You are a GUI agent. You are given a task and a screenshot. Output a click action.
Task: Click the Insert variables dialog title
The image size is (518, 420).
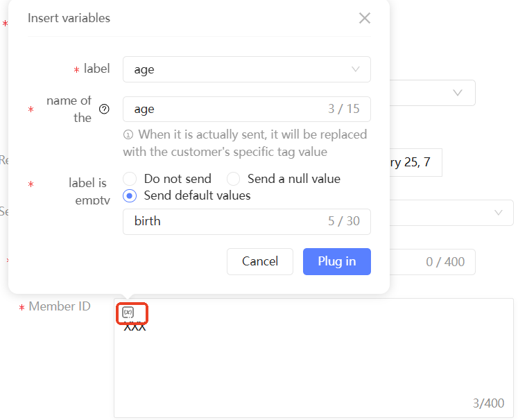pos(69,18)
